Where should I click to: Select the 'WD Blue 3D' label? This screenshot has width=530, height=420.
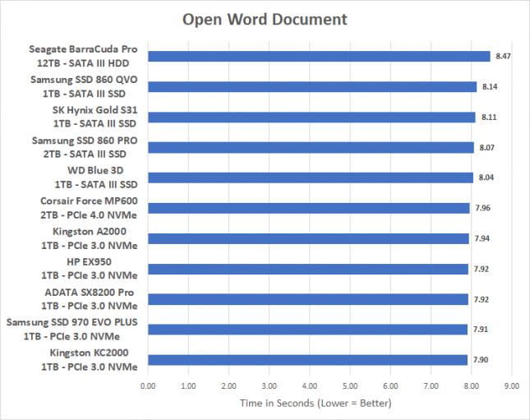tap(95, 170)
